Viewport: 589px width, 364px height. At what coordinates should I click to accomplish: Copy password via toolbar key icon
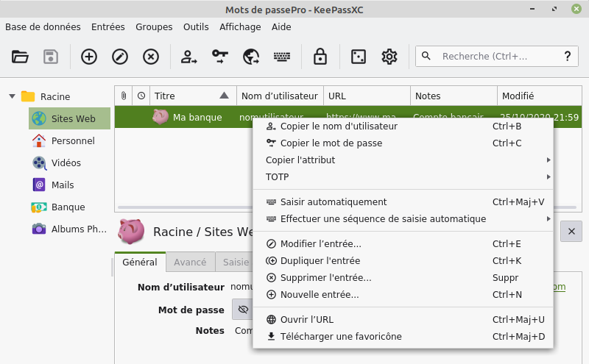pyautogui.click(x=219, y=57)
